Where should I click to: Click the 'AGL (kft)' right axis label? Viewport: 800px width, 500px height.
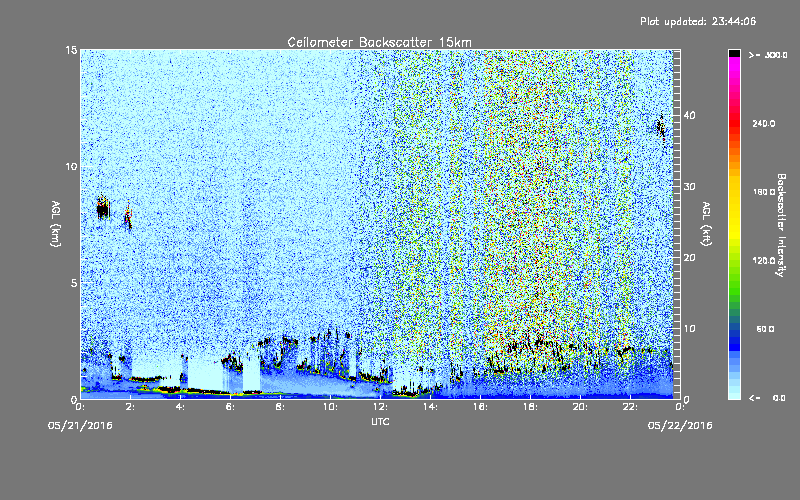706,224
